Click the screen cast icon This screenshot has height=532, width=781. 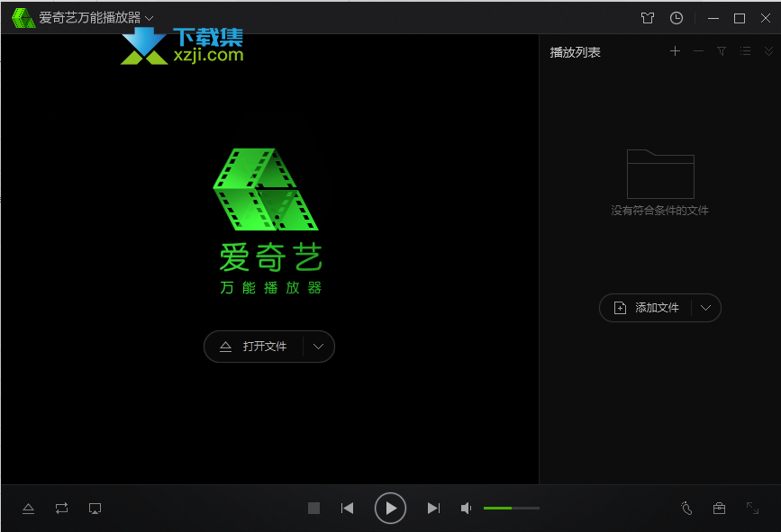95,508
